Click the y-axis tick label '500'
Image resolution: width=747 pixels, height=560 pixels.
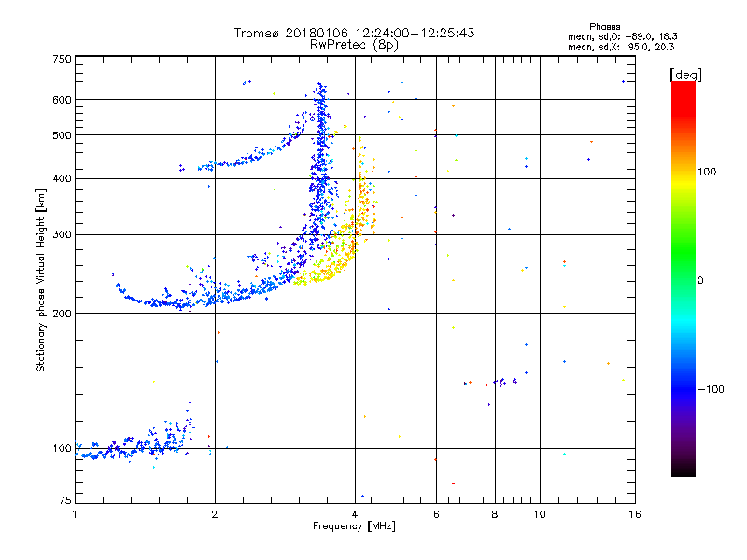pos(62,135)
